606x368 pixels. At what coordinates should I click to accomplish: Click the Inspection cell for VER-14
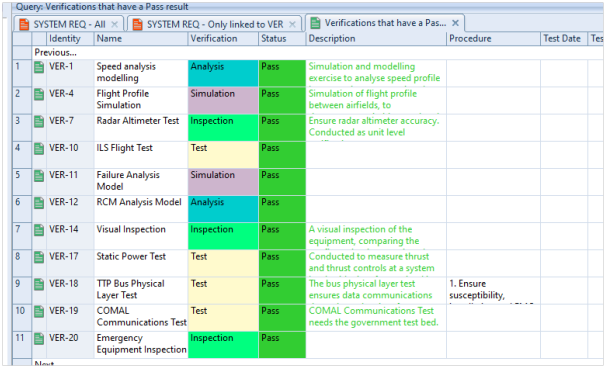point(223,236)
